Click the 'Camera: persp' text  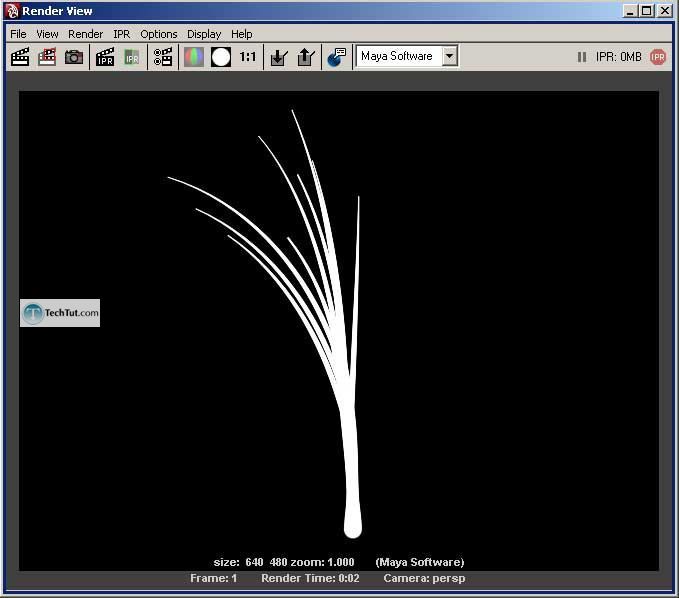424,578
